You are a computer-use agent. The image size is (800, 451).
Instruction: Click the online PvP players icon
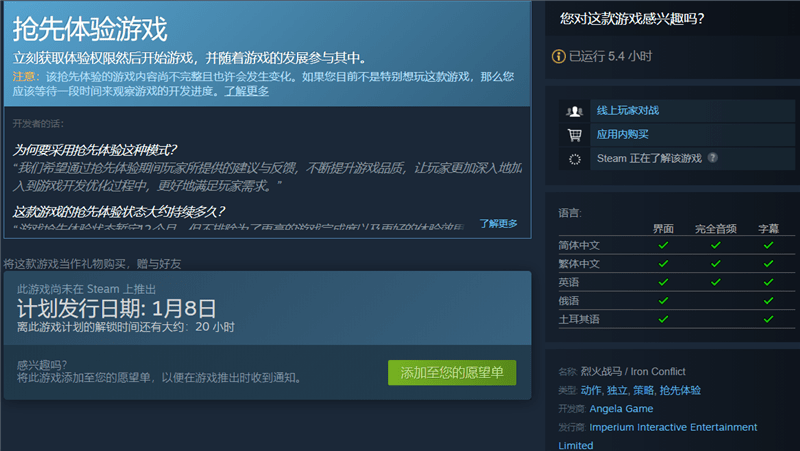574,111
